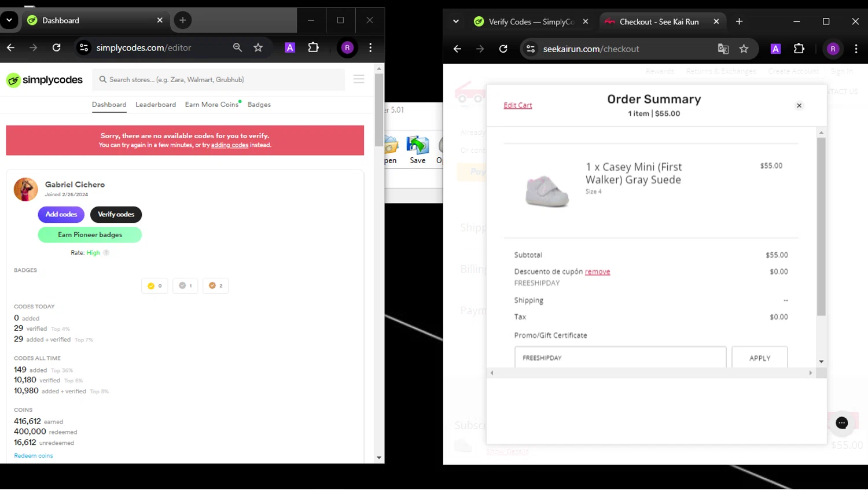Open a new tab in checkout window
Screen dimensions: 868x490
point(739,21)
